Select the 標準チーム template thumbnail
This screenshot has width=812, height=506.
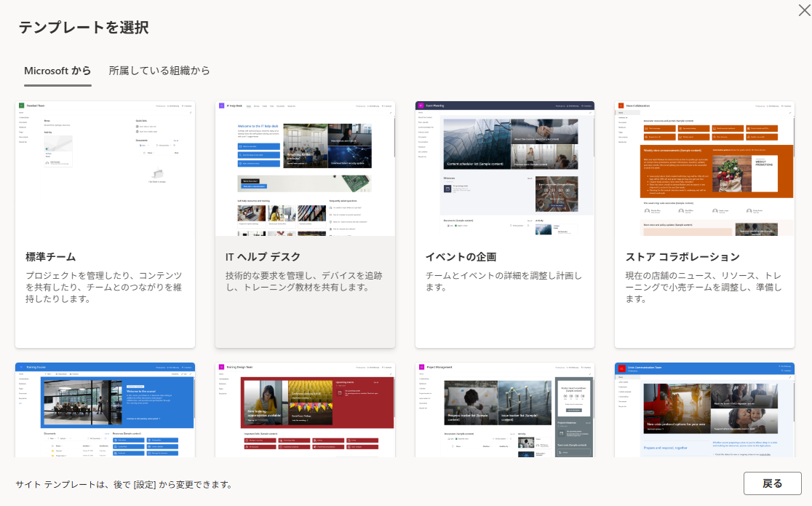pyautogui.click(x=105, y=168)
